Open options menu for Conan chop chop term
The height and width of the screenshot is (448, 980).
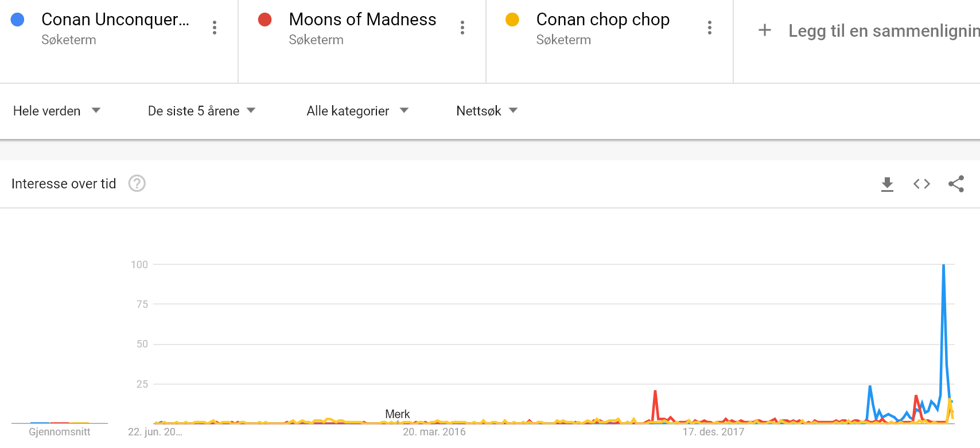click(710, 28)
